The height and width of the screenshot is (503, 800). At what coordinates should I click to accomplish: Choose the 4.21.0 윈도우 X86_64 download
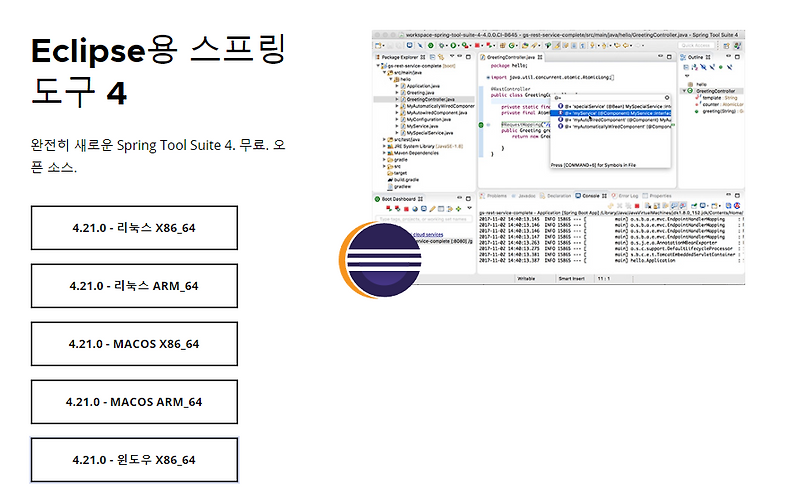134,460
